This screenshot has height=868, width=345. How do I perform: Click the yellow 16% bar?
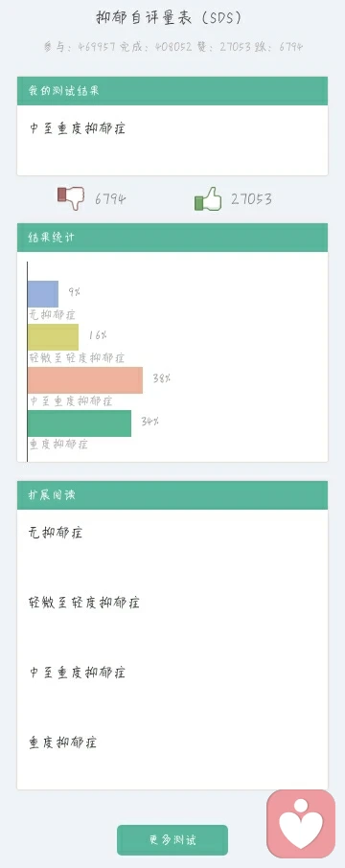[53, 337]
